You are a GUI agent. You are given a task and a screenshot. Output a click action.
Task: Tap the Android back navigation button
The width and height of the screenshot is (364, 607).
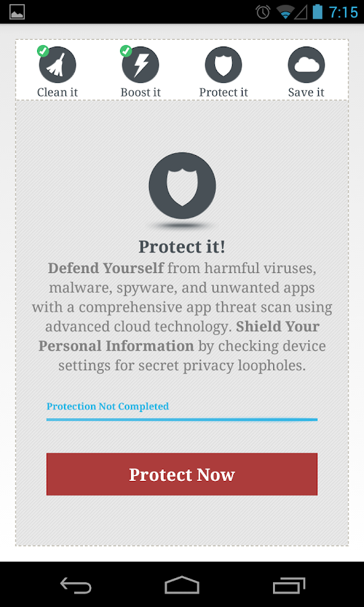click(75, 585)
